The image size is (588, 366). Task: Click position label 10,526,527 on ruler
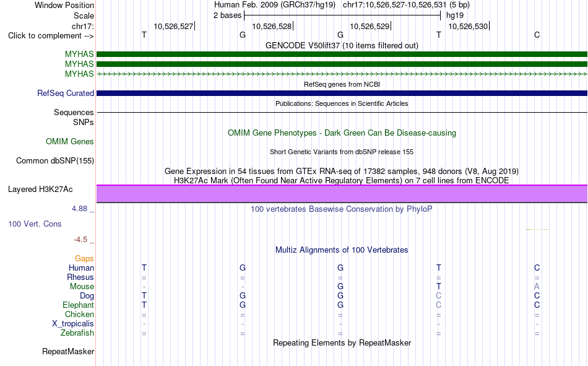173,26
